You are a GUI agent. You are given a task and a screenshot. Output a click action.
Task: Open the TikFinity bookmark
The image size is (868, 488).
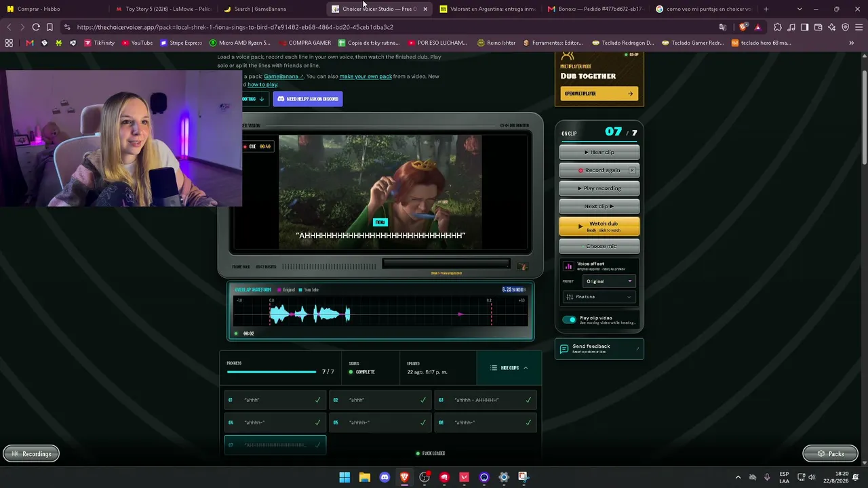pos(99,43)
